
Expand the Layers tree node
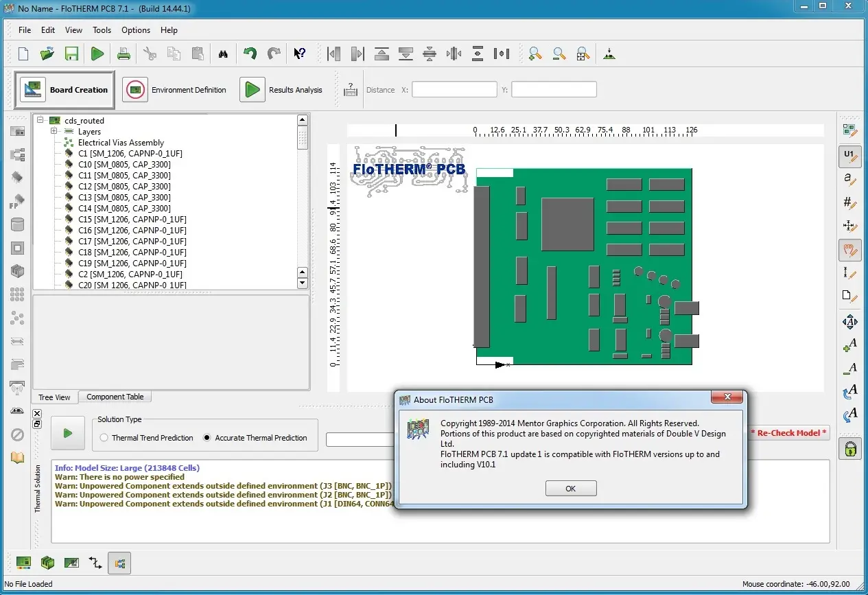(54, 131)
